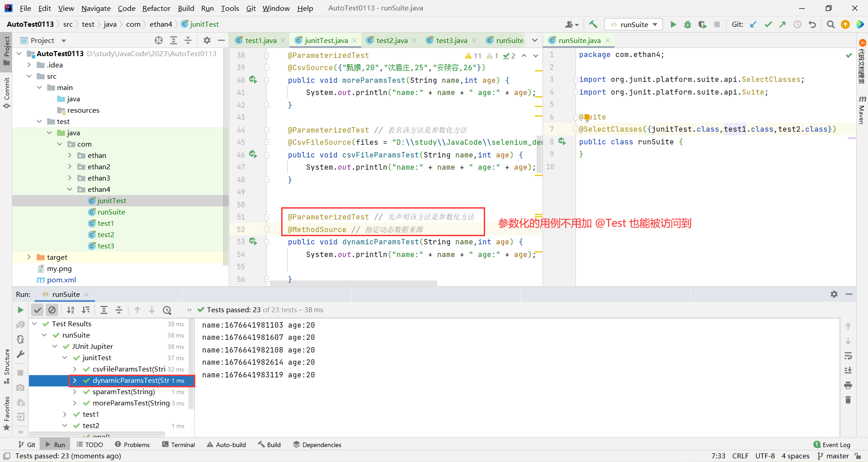Select opened file in Project tree
This screenshot has width=868, height=462.
(x=159, y=40)
